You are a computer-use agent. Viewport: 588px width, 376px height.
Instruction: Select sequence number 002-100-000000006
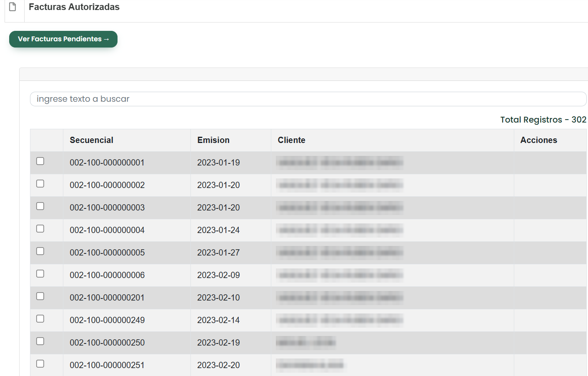(x=107, y=275)
